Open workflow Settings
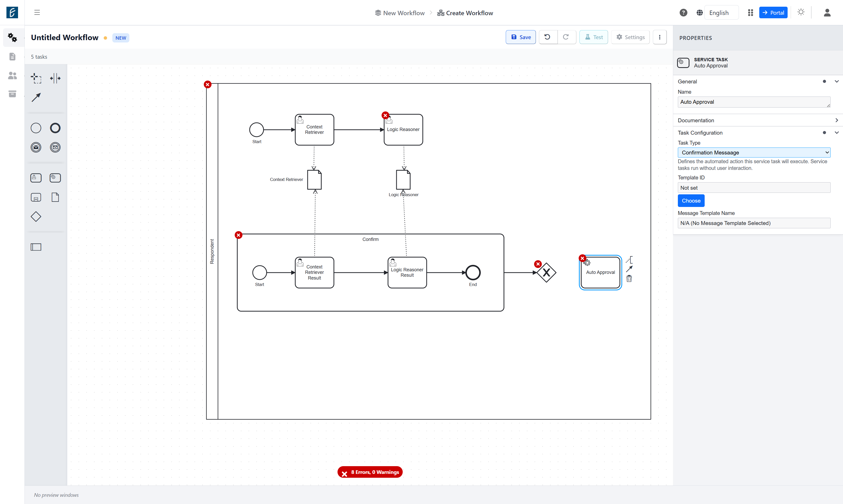This screenshot has width=843, height=504. pyautogui.click(x=630, y=37)
